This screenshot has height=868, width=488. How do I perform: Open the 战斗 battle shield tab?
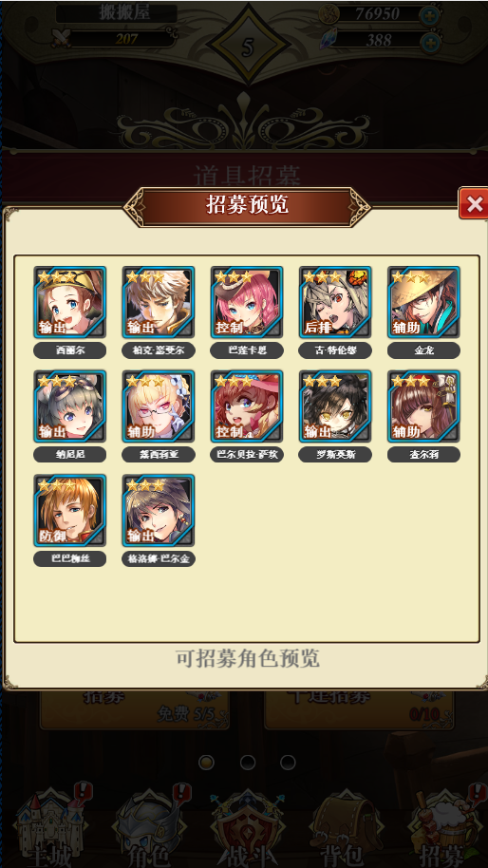(247, 826)
